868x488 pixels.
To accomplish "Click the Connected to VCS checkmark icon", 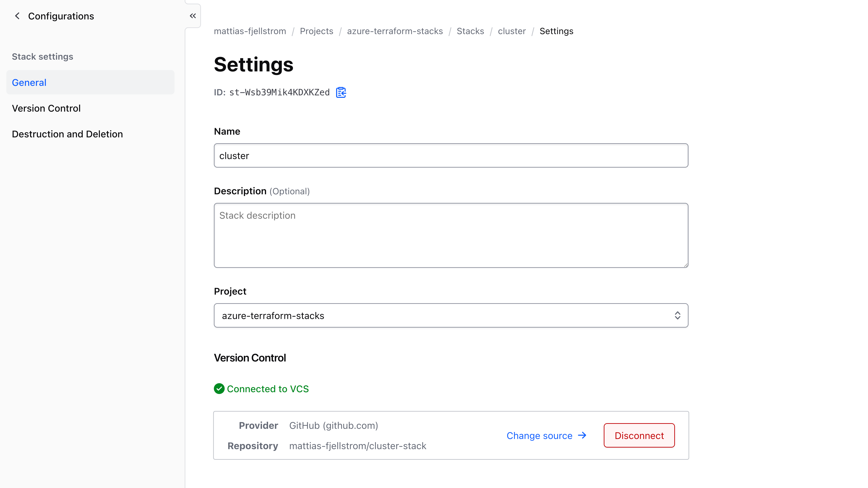I will coord(219,389).
